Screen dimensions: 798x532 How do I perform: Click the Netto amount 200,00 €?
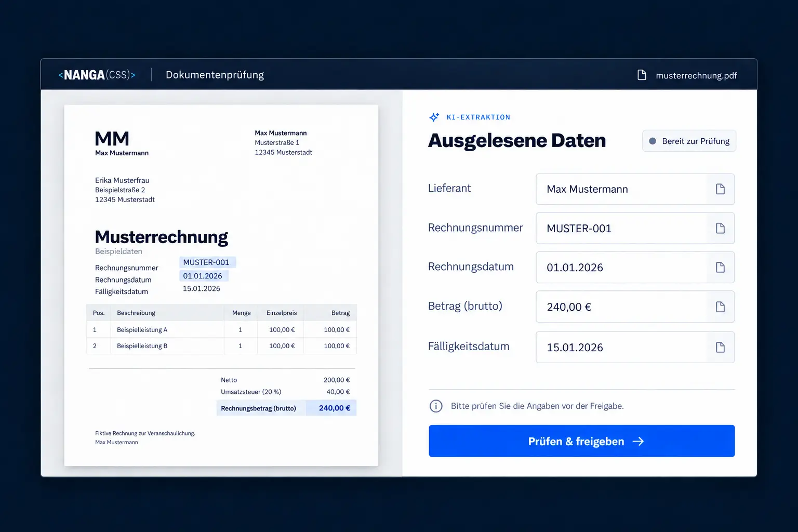tap(337, 380)
